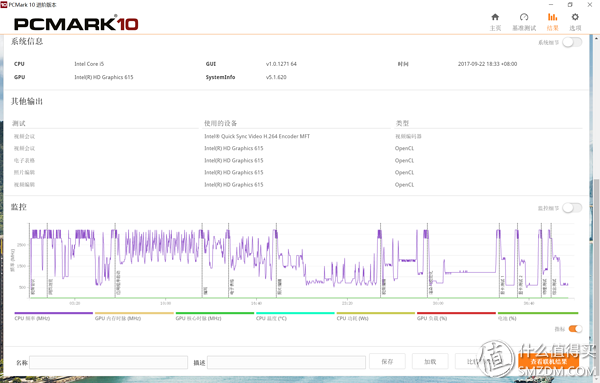600x383 pixels.
Task: Click the CPU value Intel Core i5
Action: pyautogui.click(x=89, y=64)
